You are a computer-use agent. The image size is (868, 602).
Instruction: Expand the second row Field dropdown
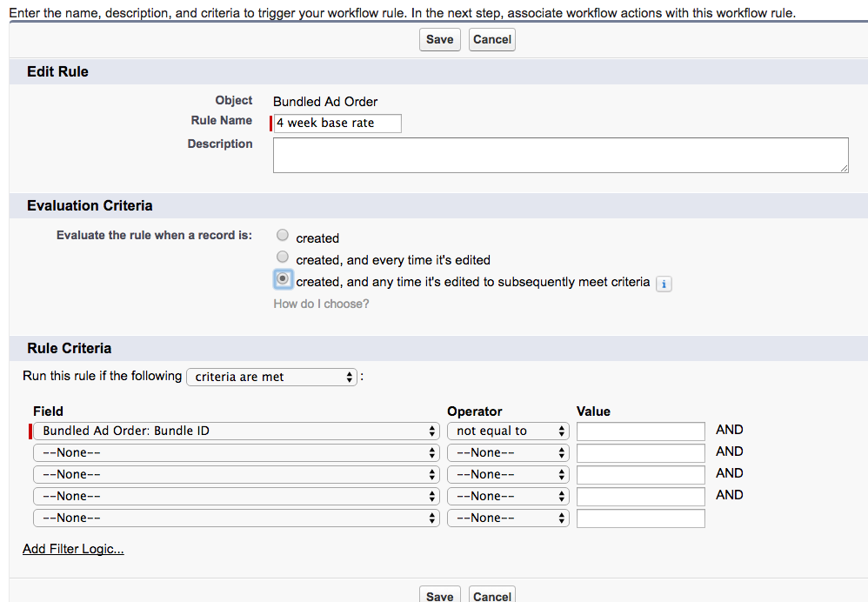(237, 453)
